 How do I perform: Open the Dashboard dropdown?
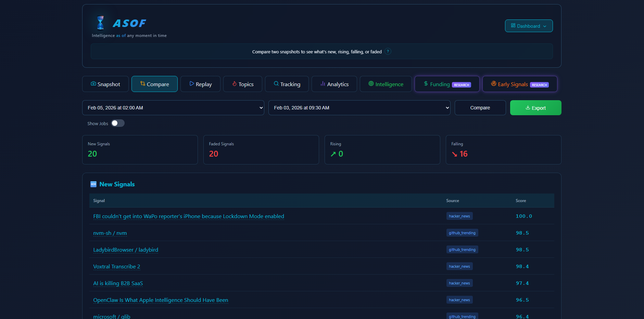point(529,26)
